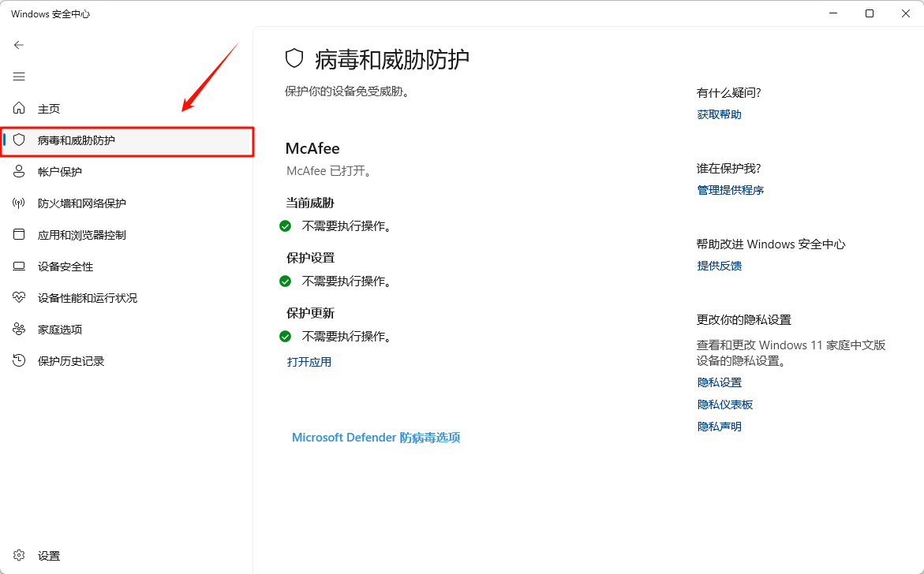Open 家庭选项 in sidebar
924x574 pixels.
pos(127,330)
